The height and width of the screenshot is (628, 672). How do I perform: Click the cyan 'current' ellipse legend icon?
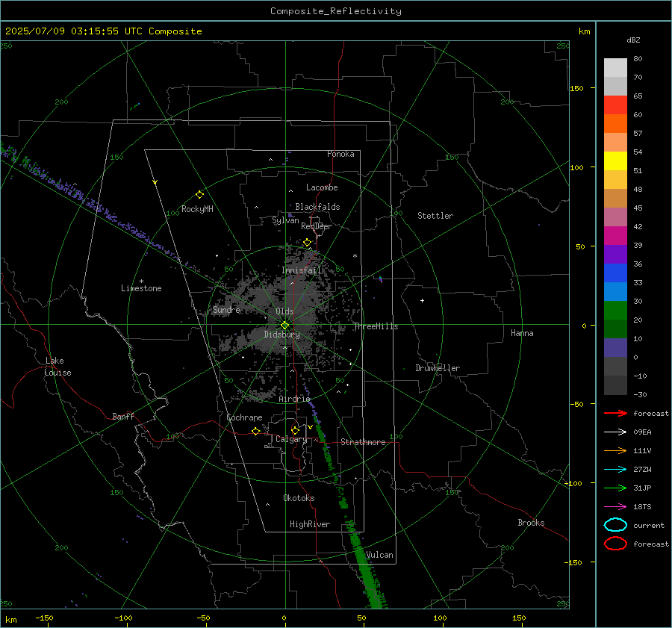[615, 525]
